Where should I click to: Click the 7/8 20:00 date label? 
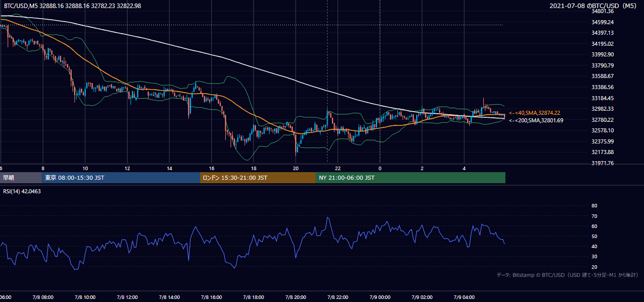tap(296, 297)
